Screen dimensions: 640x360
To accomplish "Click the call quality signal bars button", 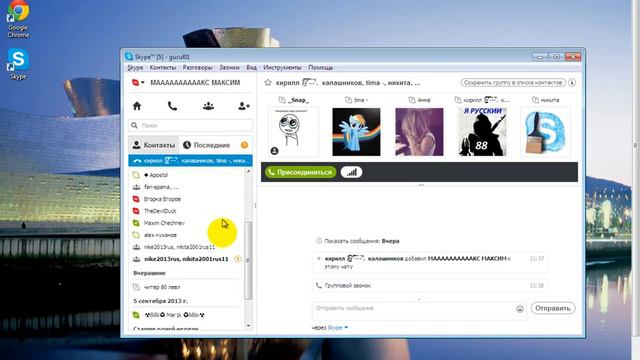I will [x=351, y=172].
